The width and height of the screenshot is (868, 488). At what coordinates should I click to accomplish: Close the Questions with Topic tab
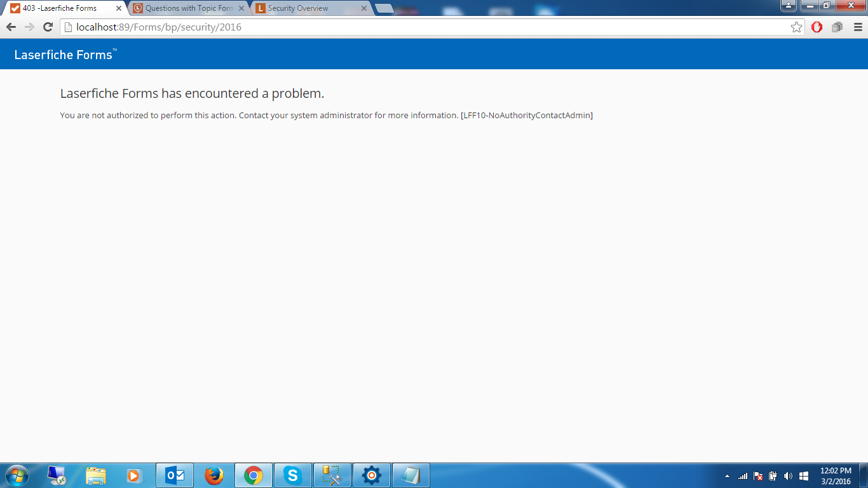[x=241, y=8]
